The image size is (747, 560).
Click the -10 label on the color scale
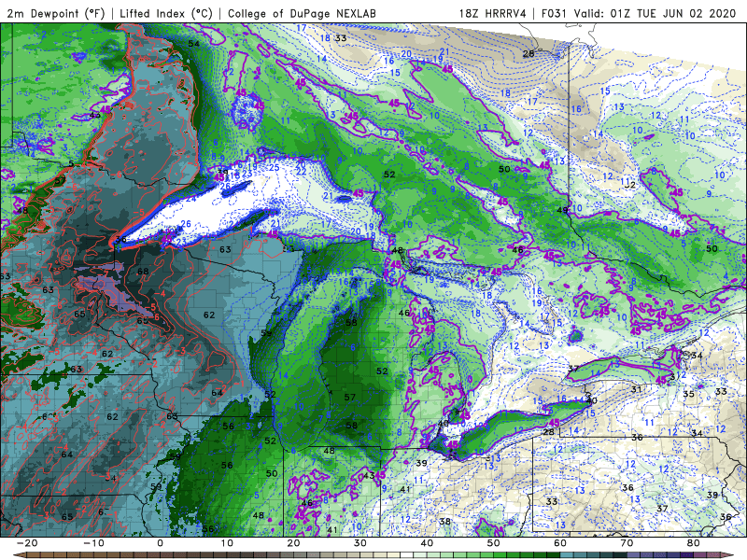pos(93,543)
